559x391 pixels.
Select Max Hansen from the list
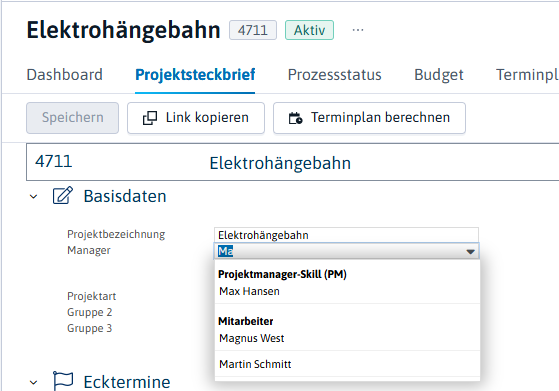[347, 291]
